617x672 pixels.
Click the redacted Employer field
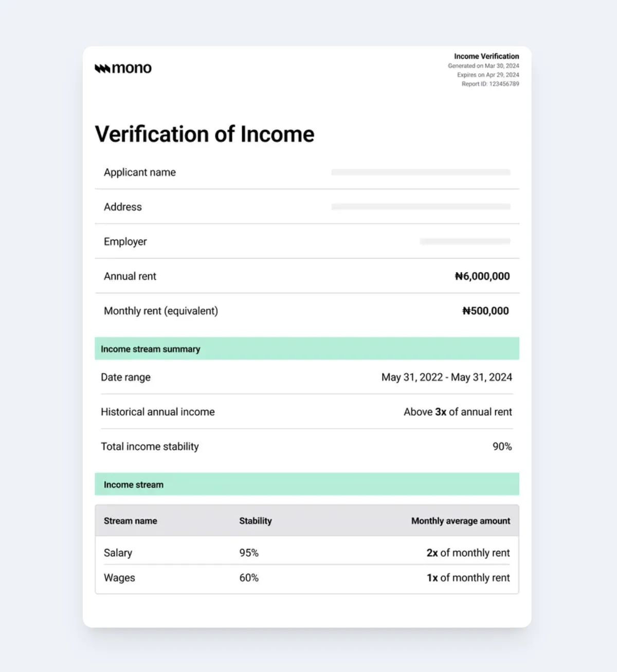(465, 241)
